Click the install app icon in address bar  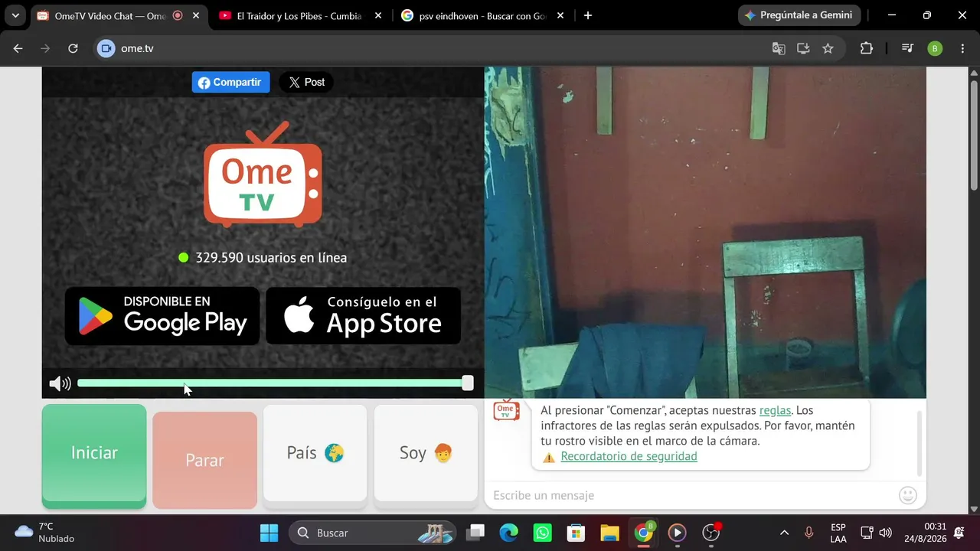tap(803, 48)
